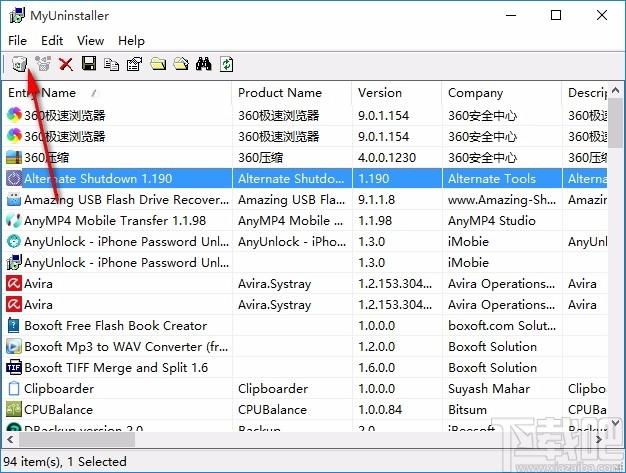Click the www.Amazing-Sh... company cell

502,199
